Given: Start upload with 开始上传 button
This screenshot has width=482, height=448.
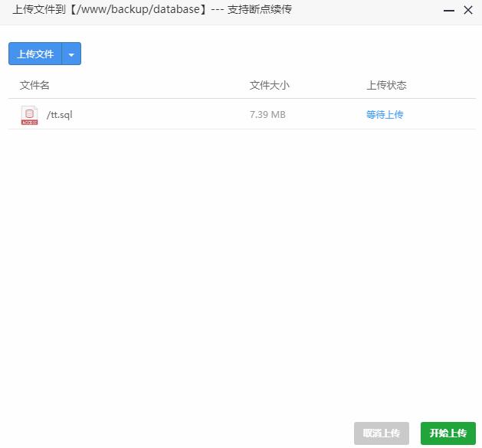Looking at the screenshot, I should (x=448, y=433).
